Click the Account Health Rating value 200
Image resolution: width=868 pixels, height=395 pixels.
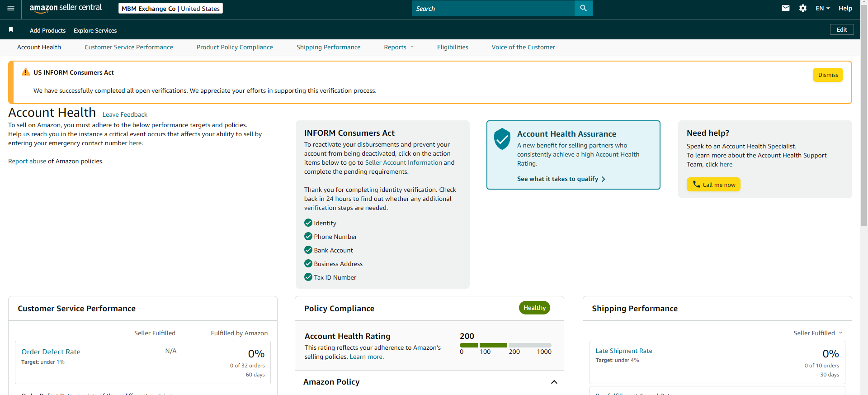click(467, 336)
